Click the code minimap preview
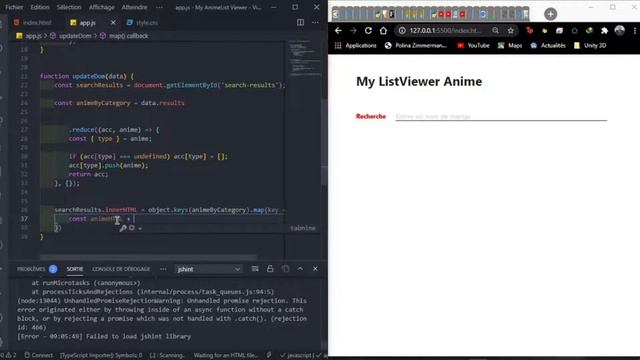 [304, 57]
